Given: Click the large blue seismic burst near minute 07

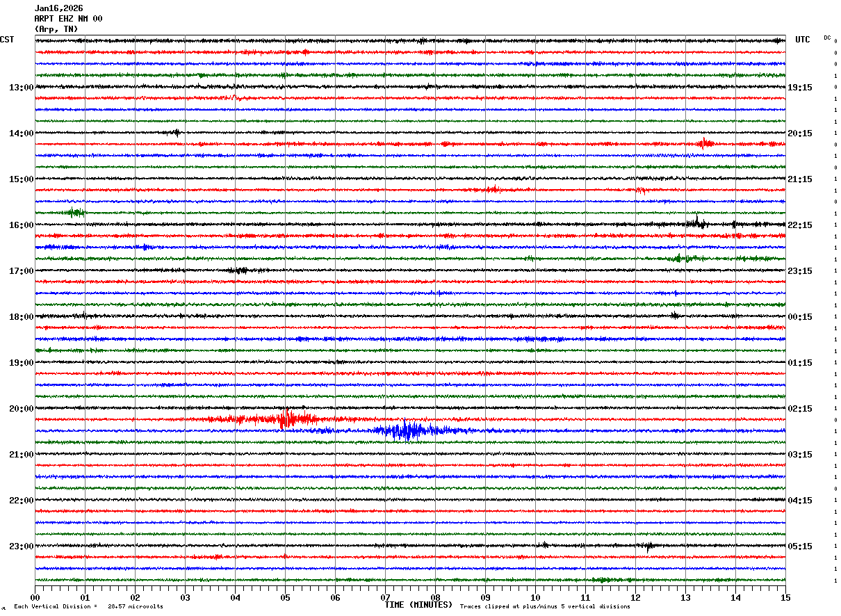Looking at the screenshot, I should tap(407, 430).
